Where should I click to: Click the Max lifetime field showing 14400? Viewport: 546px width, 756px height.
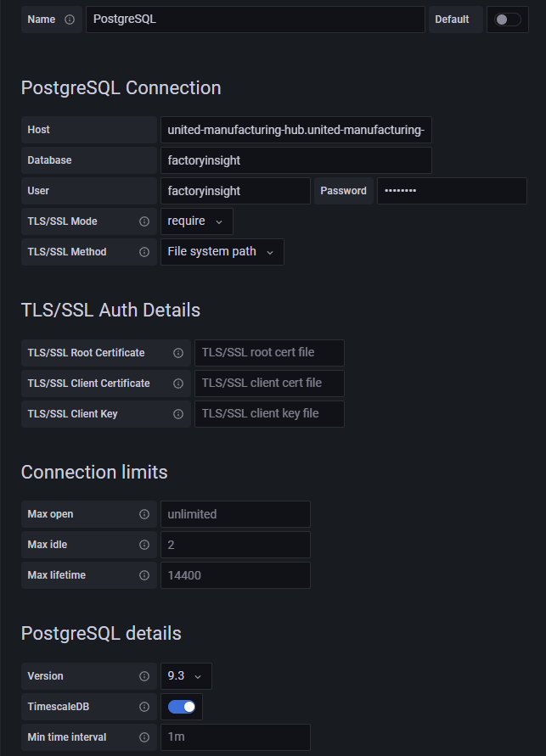click(x=235, y=575)
